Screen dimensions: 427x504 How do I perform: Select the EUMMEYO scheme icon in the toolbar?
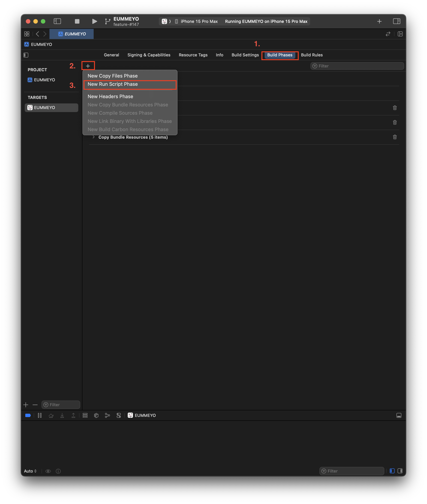pyautogui.click(x=164, y=21)
